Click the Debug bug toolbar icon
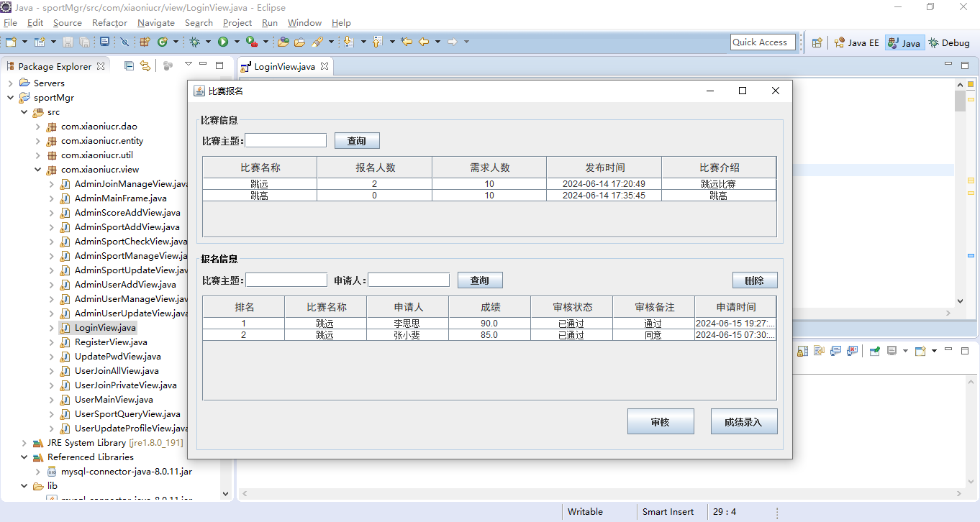The width and height of the screenshot is (980, 522). (194, 42)
